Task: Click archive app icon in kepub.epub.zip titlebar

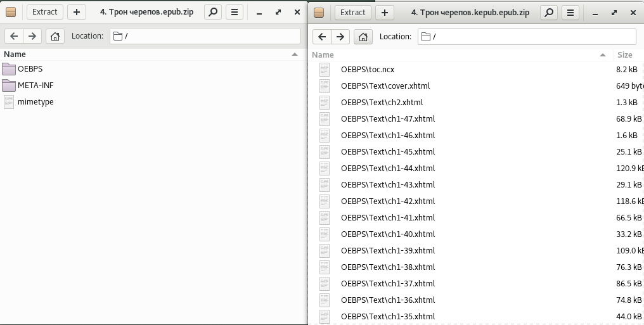Action: 319,12
